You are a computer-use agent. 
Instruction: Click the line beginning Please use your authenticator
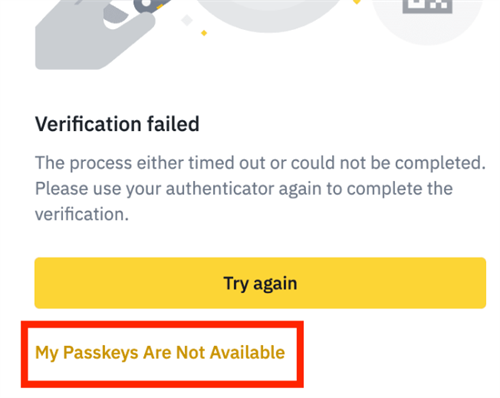point(244,189)
